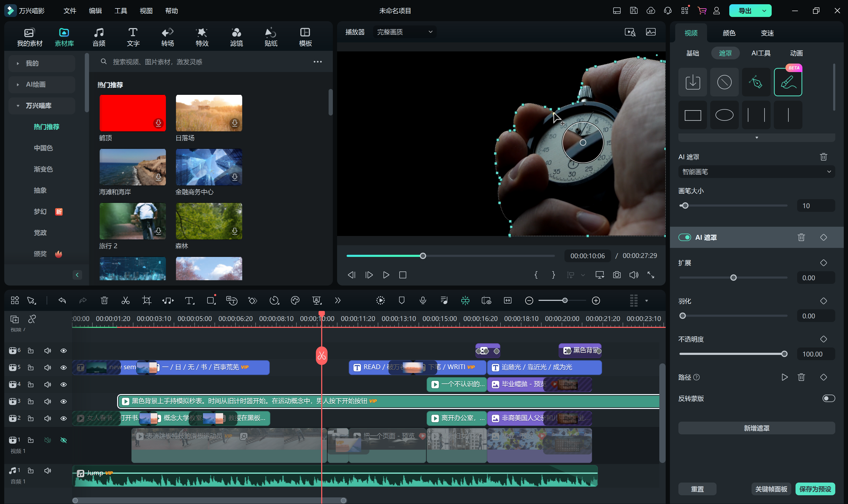Click the split scissors tool in timeline toolbar
This screenshot has height=504, width=848.
pyautogui.click(x=125, y=301)
